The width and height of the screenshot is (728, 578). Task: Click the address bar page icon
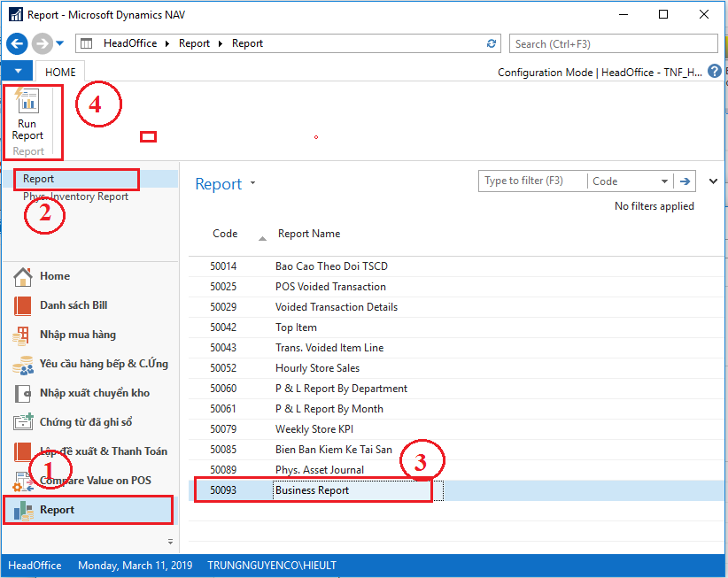tap(87, 43)
